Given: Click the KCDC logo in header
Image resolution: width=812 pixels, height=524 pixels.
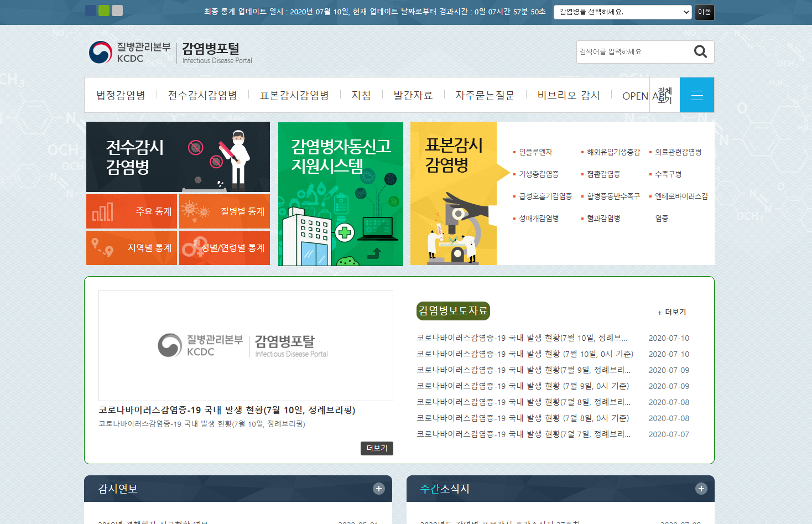Looking at the screenshot, I should coord(130,53).
